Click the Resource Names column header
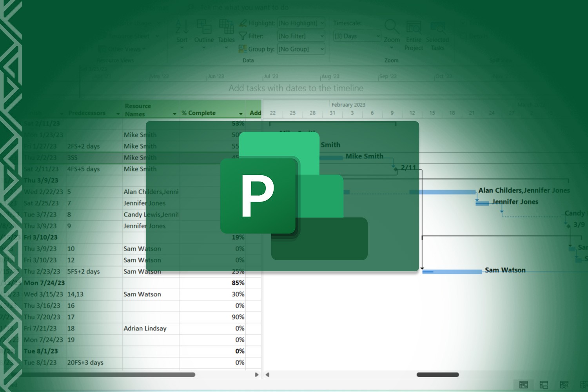 click(x=151, y=109)
